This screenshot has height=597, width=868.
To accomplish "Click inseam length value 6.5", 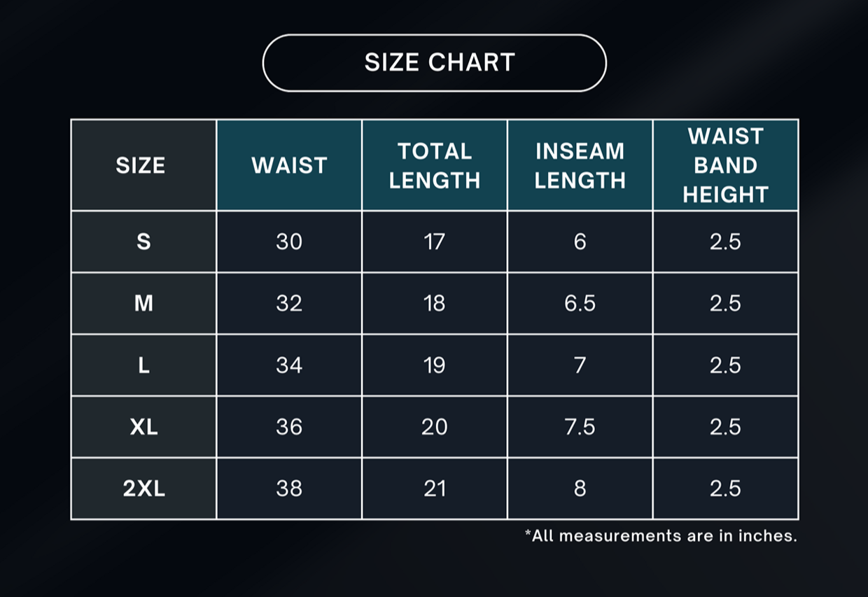I will (x=580, y=304).
